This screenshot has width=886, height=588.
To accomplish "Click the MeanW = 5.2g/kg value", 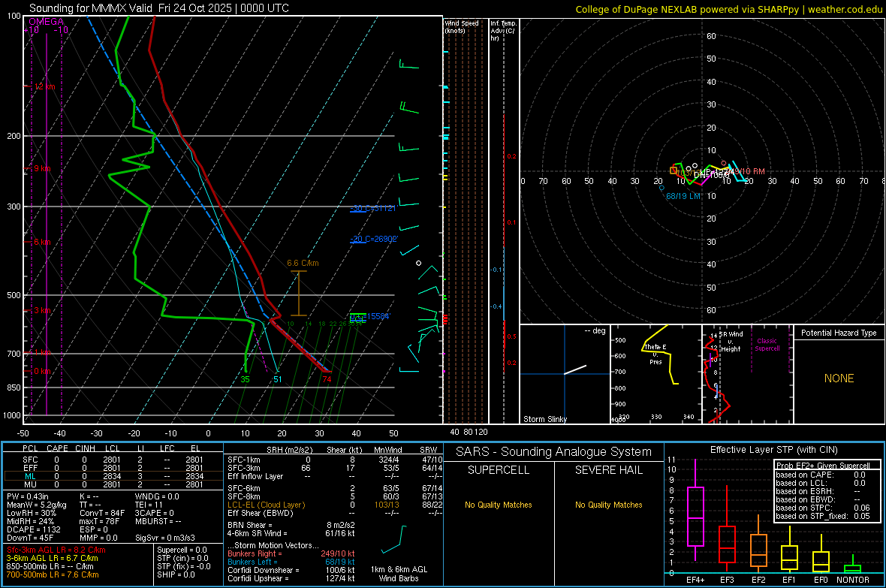I will point(36,505).
